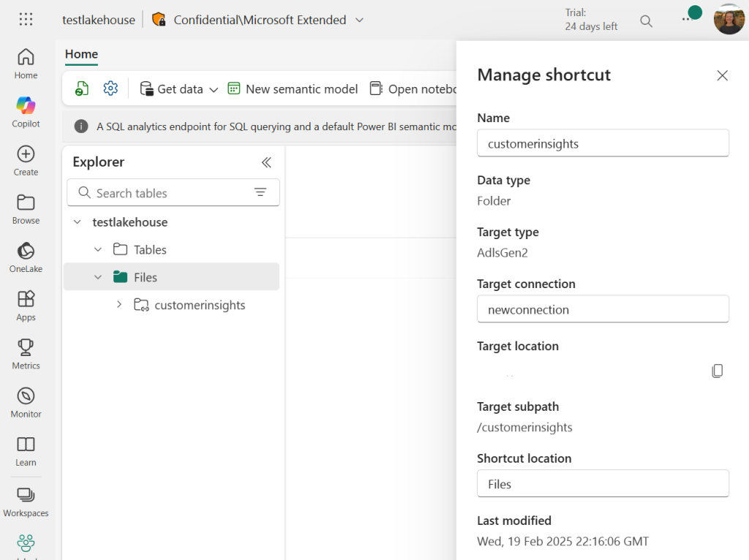Select the testlakehouse root node label
Image resolution: width=749 pixels, height=560 pixels.
130,222
